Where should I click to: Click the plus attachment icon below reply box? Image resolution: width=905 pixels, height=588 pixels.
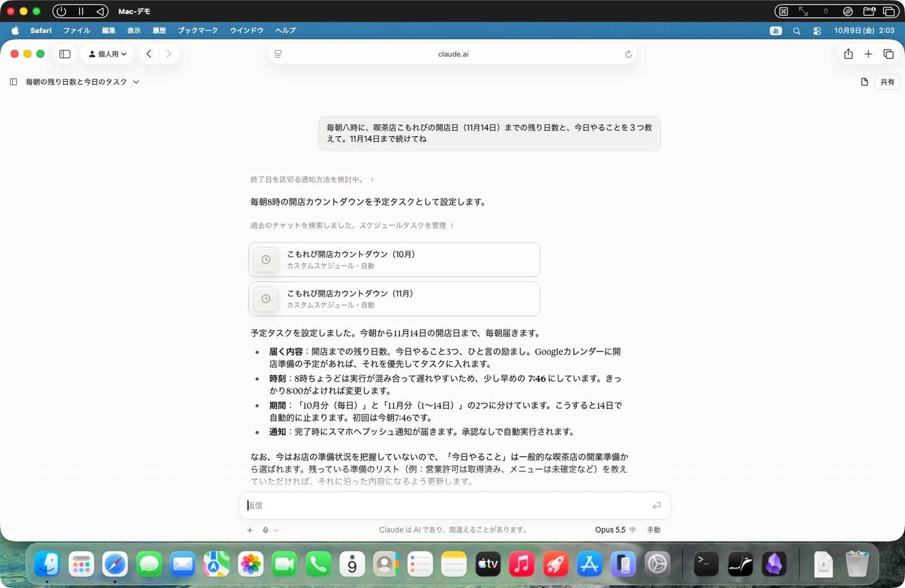(x=249, y=530)
